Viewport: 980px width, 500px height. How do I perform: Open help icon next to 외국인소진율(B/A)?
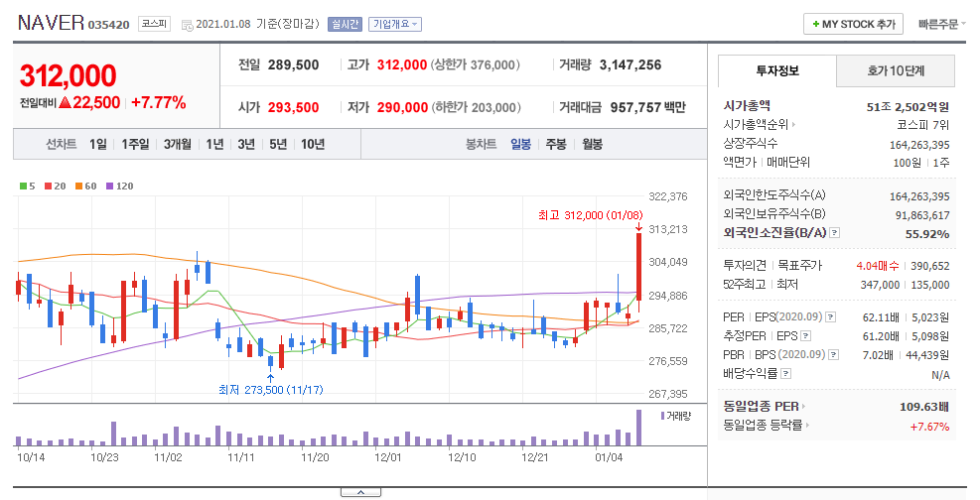[834, 233]
